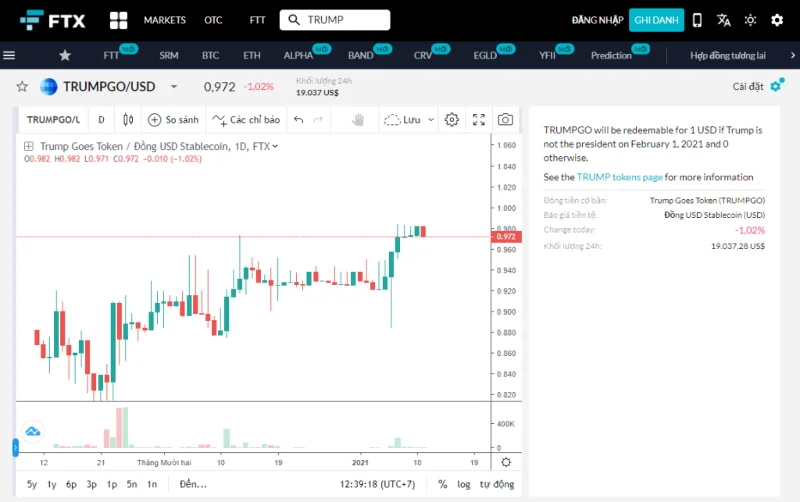Select the SRM market tab

coord(168,55)
